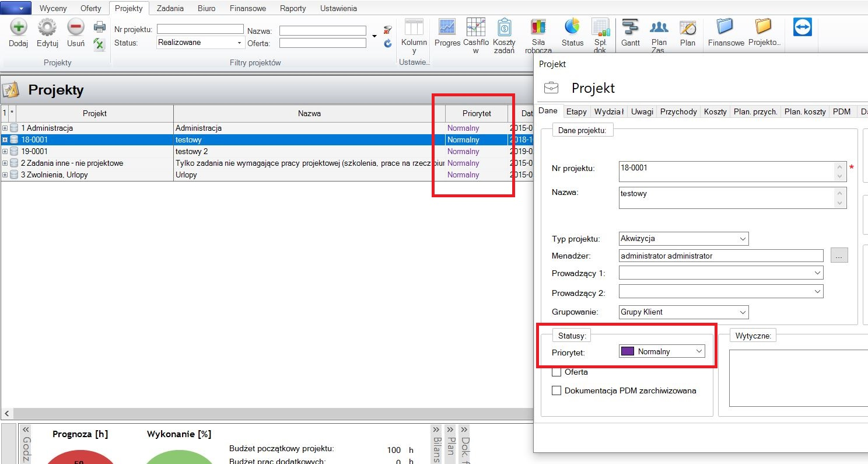Open the Plan Zas resource plan icon

[x=659, y=27]
